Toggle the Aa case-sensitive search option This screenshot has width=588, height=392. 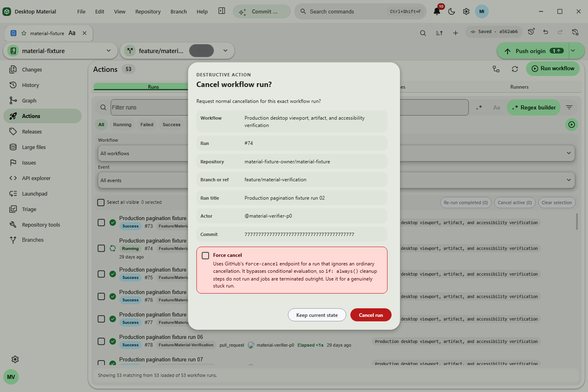click(497, 107)
